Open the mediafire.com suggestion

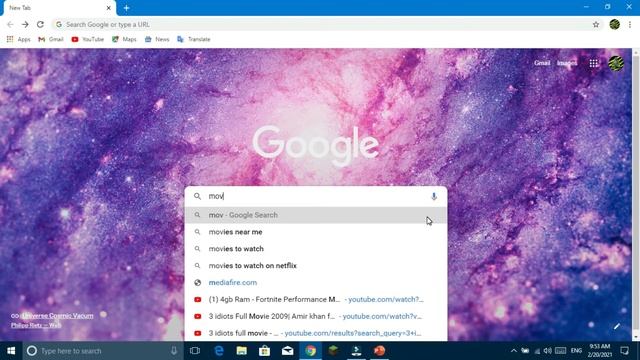point(316,282)
